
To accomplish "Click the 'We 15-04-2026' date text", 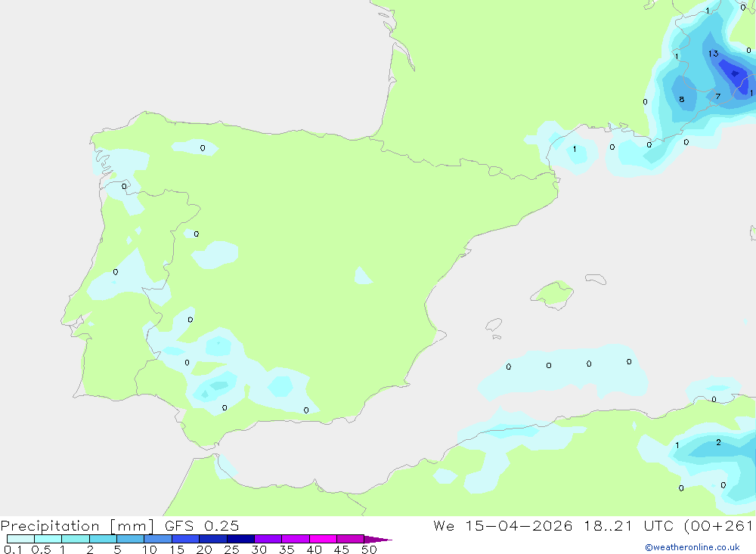I will click(x=503, y=525).
